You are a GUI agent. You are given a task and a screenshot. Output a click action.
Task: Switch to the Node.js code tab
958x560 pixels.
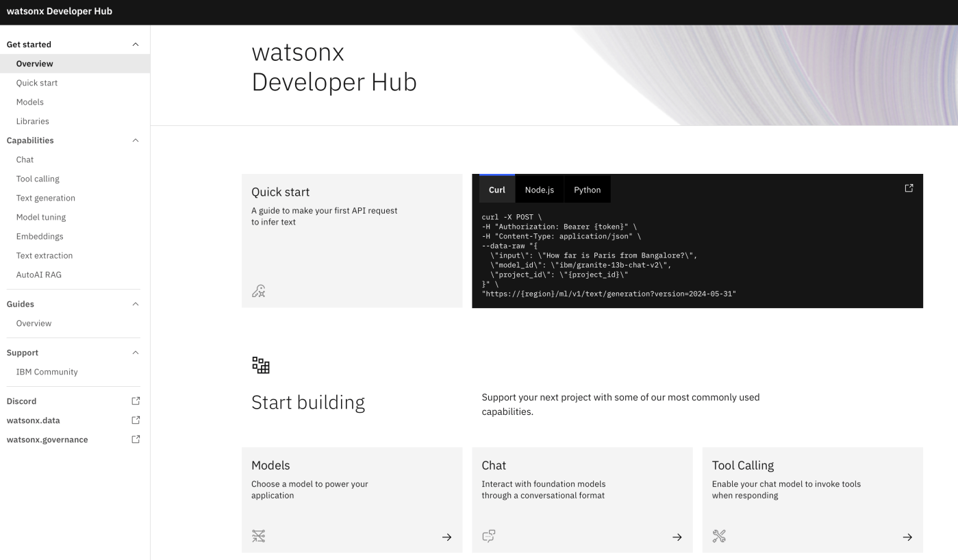coord(539,190)
